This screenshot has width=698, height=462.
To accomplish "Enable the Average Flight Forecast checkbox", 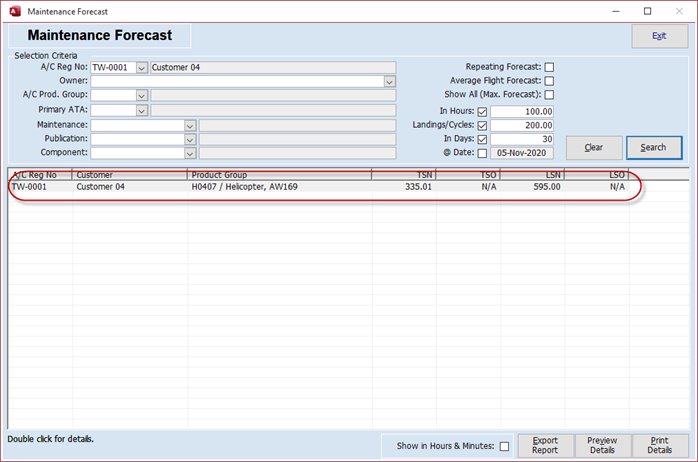I will click(x=549, y=81).
